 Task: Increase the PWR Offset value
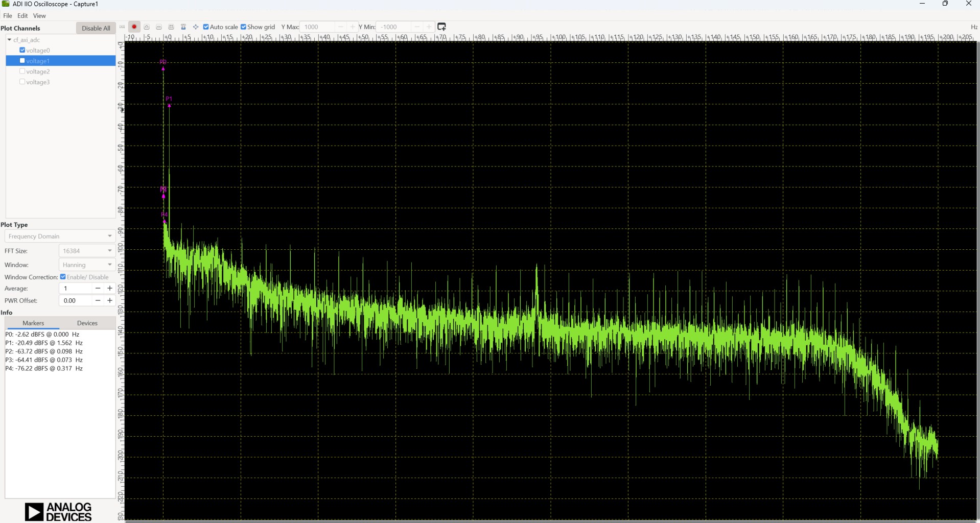109,301
